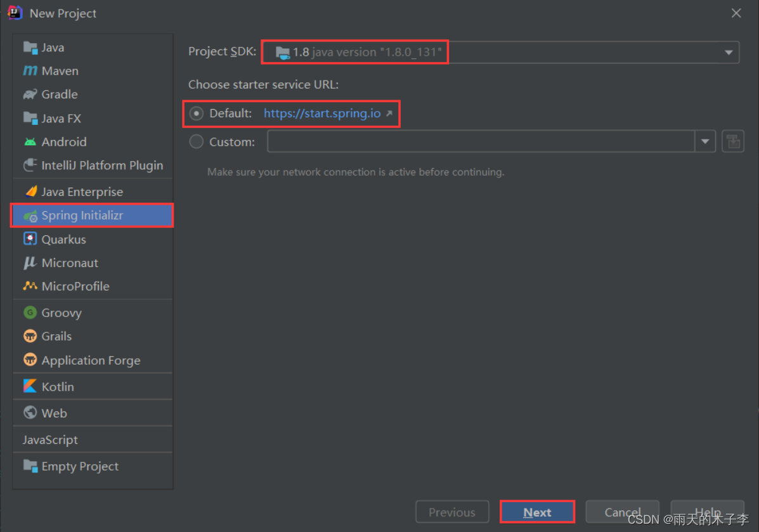The width and height of the screenshot is (759, 532).
Task: Select Quarkus entry
Action: coord(93,239)
